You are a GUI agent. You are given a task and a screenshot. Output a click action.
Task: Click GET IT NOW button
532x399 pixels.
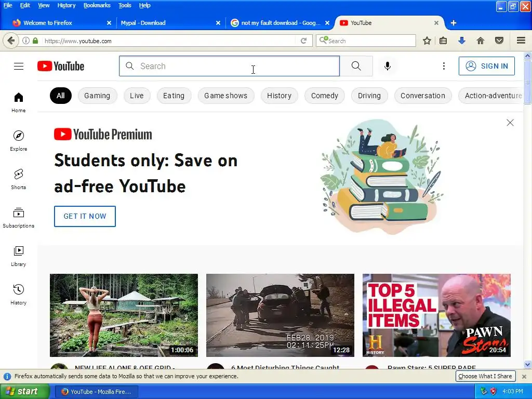coord(85,216)
